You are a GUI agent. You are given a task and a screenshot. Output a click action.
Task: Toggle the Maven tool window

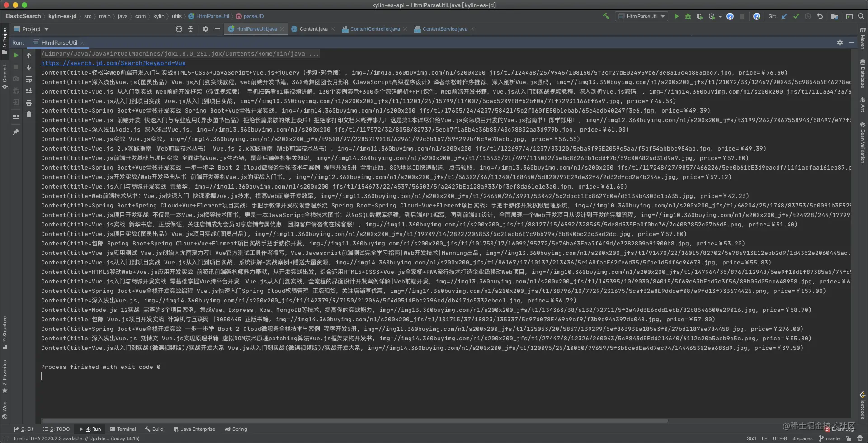pos(863,38)
